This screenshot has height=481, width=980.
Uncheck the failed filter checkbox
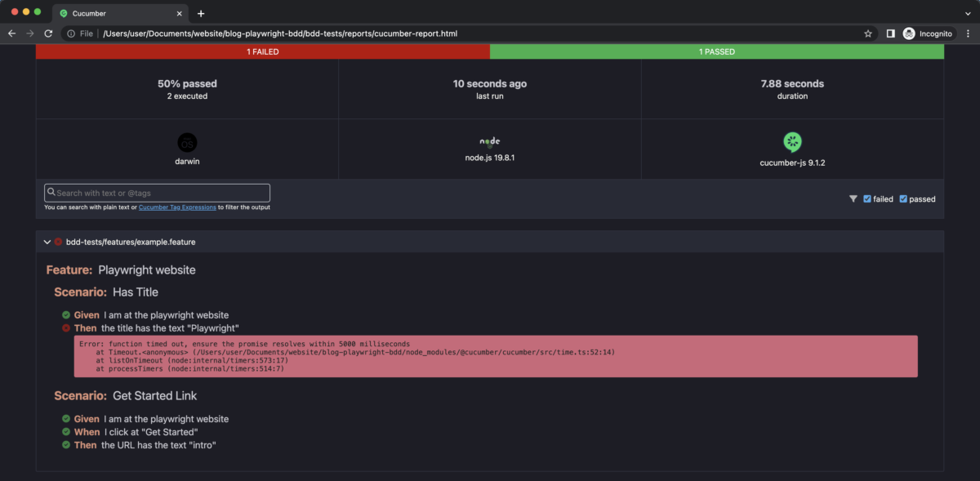867,198
